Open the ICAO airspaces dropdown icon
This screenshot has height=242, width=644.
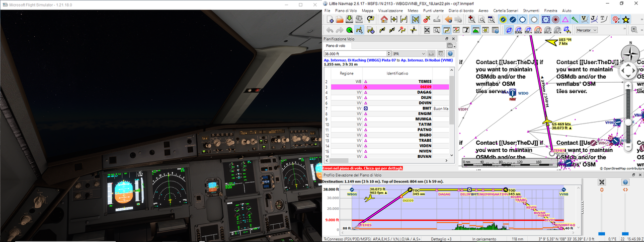click(519, 30)
